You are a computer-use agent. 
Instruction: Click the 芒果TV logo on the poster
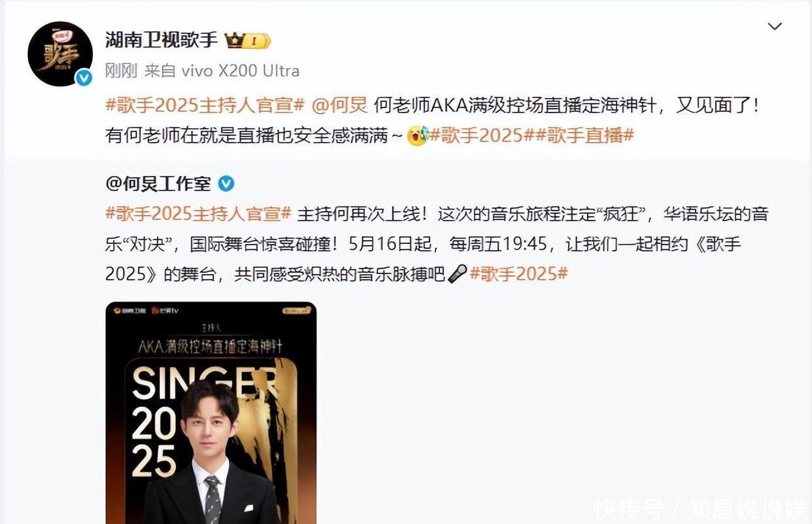coord(167,311)
